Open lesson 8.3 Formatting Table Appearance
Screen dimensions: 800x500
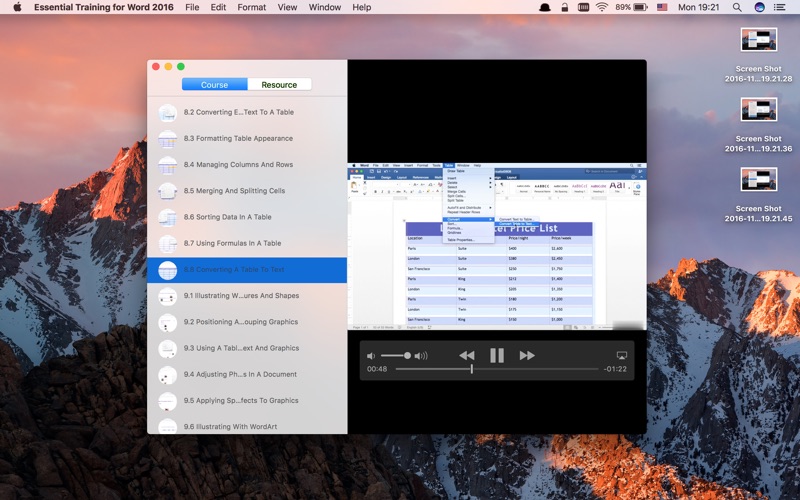[247, 138]
